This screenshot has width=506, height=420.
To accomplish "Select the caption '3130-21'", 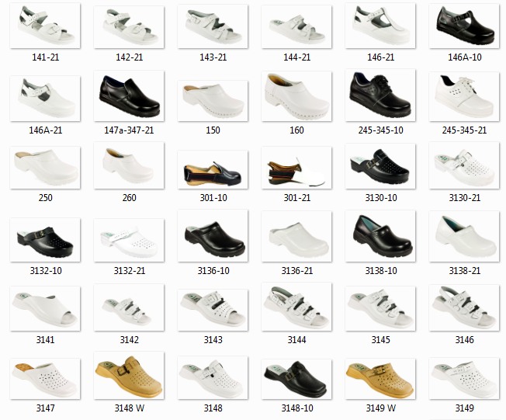I will click(x=464, y=197).
